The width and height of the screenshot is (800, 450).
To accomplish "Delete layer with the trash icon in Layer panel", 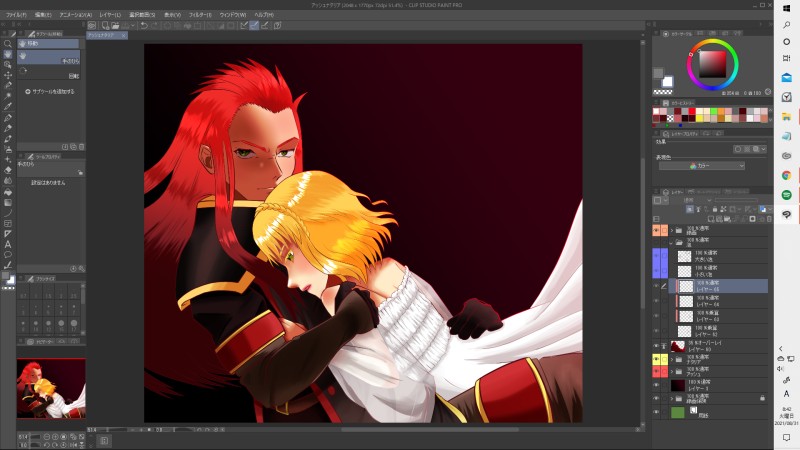I will point(769,219).
